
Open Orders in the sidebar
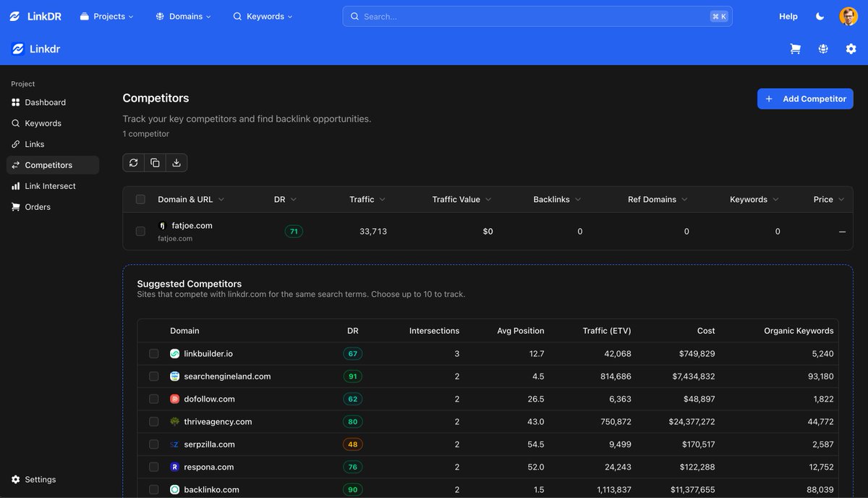[x=38, y=207]
